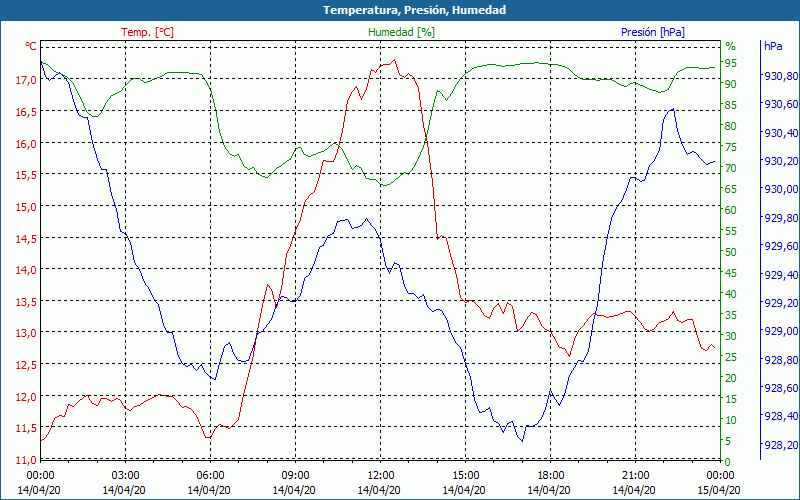800x500 pixels.
Task: Click the '11,0' temperature axis value
Action: pyautogui.click(x=28, y=460)
